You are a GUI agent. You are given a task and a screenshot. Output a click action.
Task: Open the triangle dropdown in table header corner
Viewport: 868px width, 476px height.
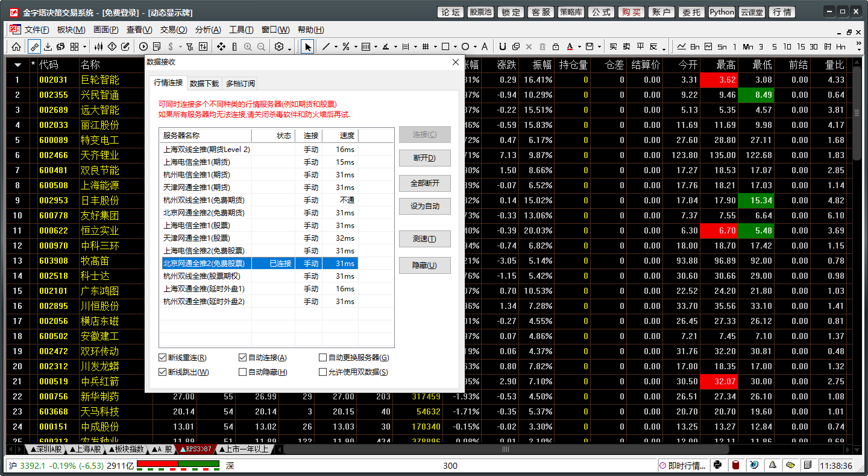(17, 65)
